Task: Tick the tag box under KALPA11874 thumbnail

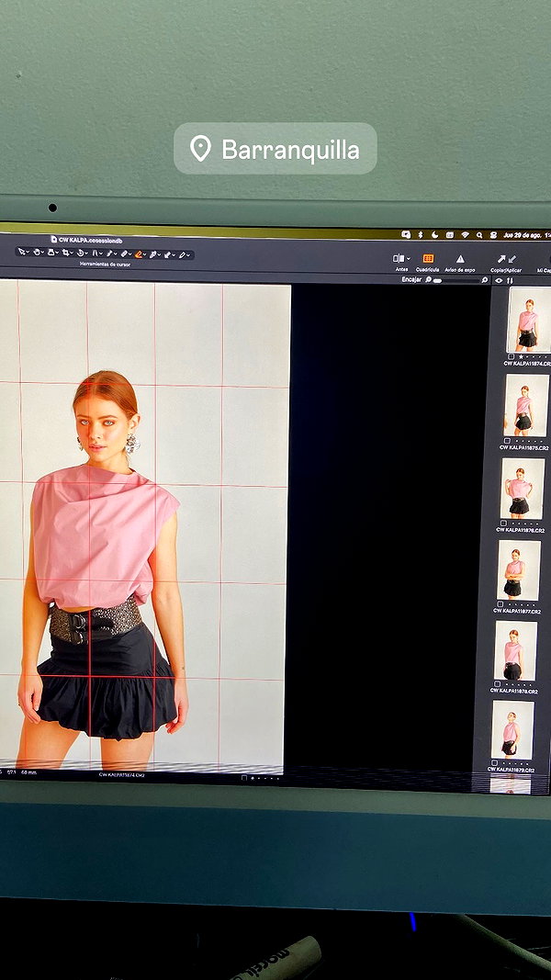Action: 511,356
